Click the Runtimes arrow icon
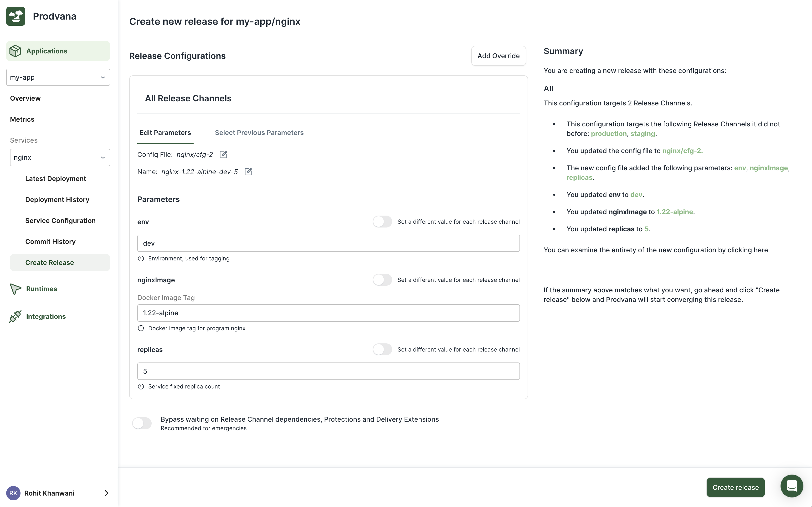Image resolution: width=812 pixels, height=507 pixels. [x=15, y=289]
